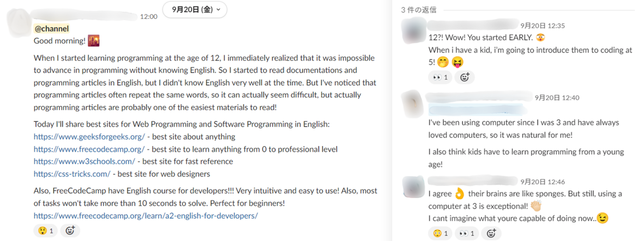Toggle the astonished face reaction on main message

[x=46, y=231]
